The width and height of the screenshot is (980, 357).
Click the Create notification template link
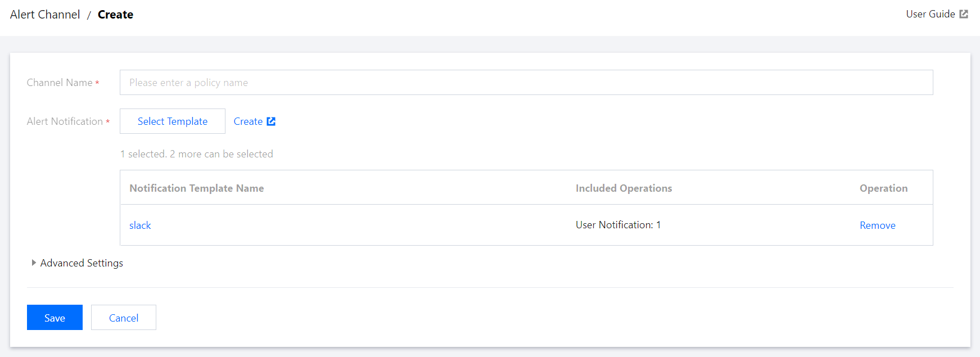248,121
